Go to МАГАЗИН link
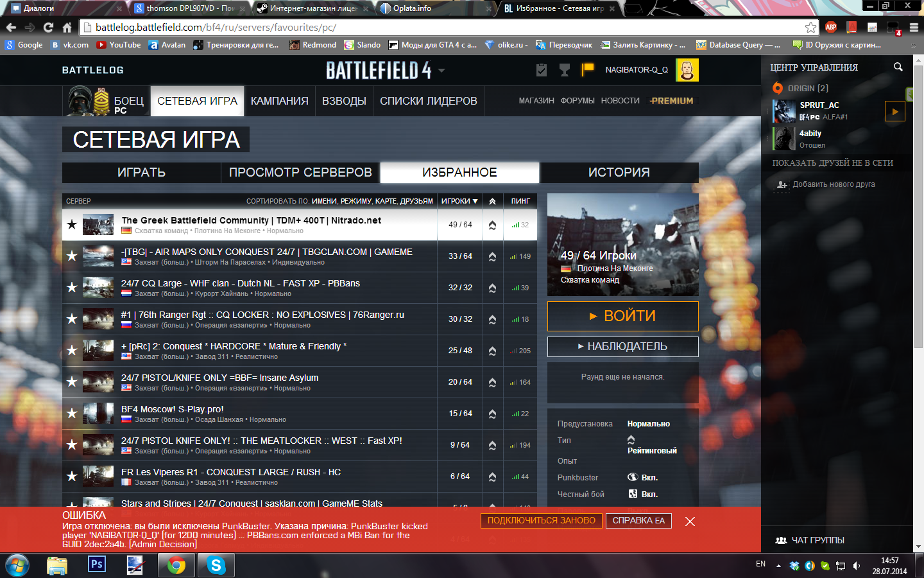924x578 pixels. (x=536, y=101)
